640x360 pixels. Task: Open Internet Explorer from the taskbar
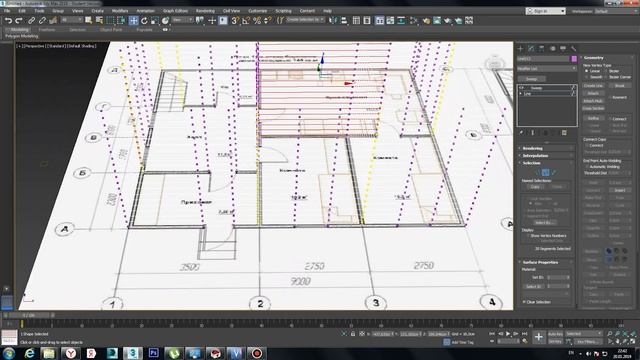click(29, 353)
